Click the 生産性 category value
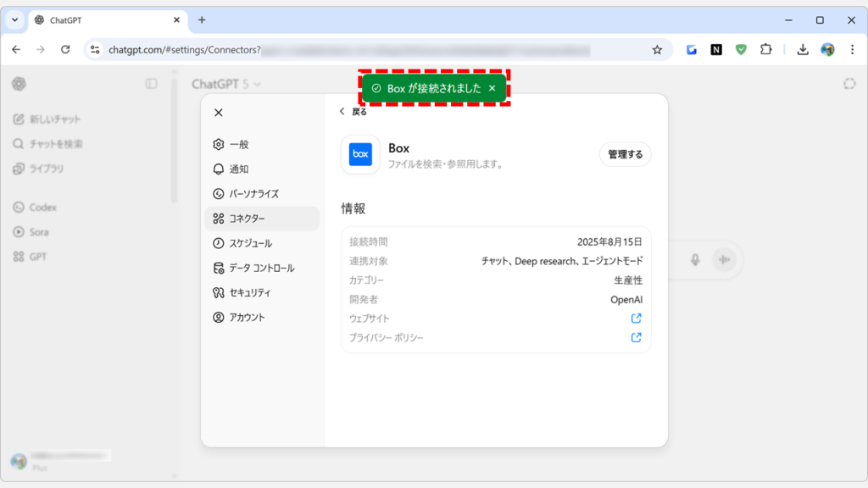This screenshot has width=868, height=488. (x=628, y=280)
